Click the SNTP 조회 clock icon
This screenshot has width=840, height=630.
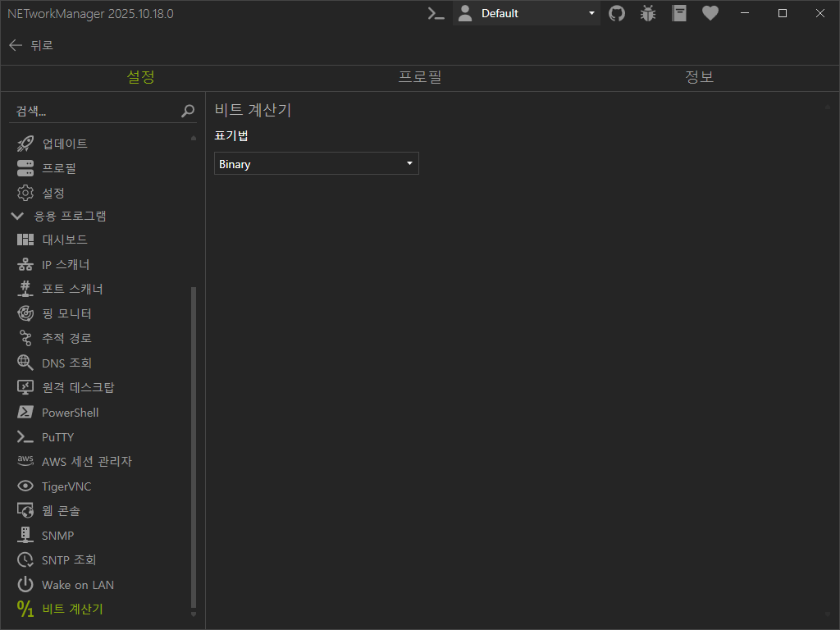click(x=25, y=559)
